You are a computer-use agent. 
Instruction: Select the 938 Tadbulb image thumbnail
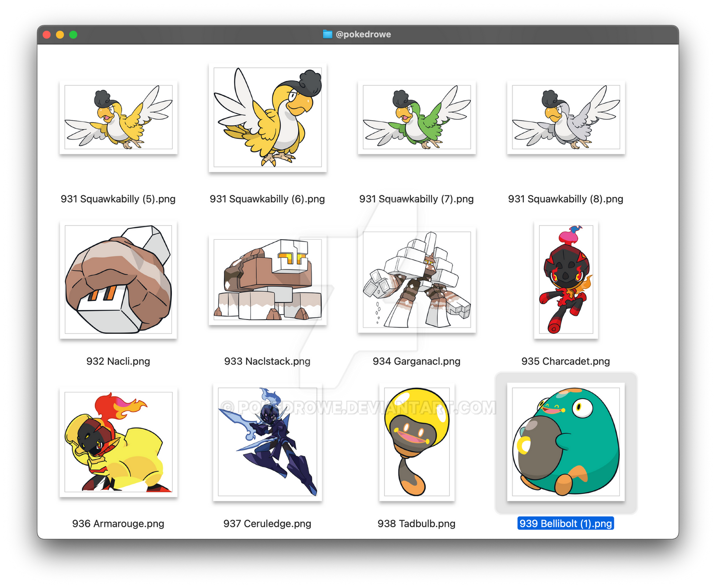coord(417,442)
